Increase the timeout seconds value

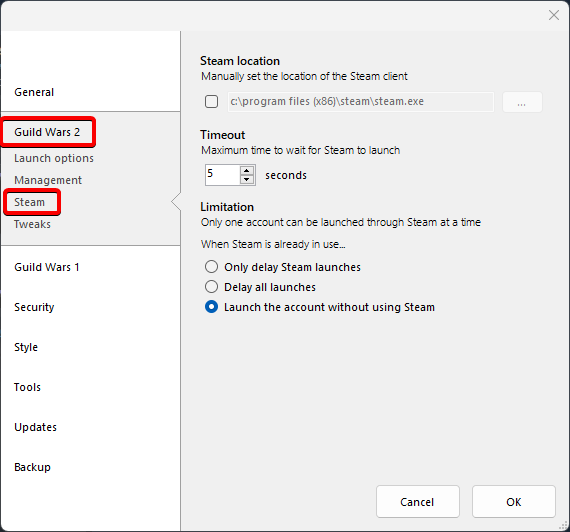pyautogui.click(x=247, y=170)
